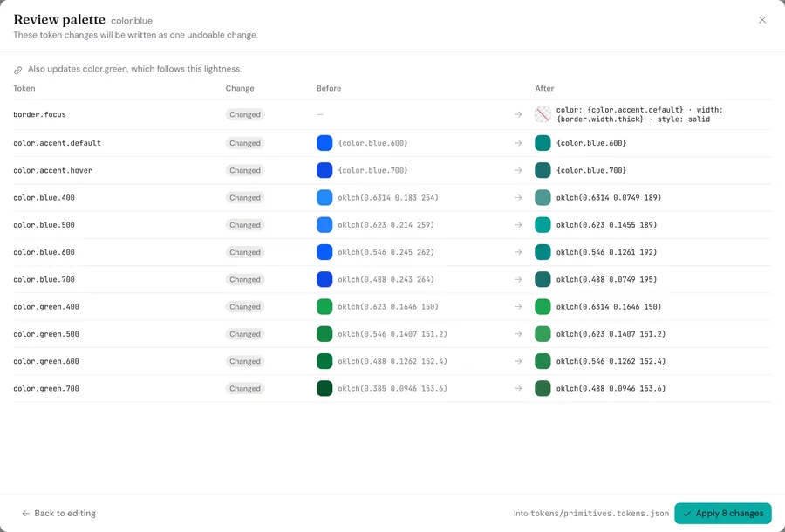Click the arrow in color.blue.400 row

518,197
